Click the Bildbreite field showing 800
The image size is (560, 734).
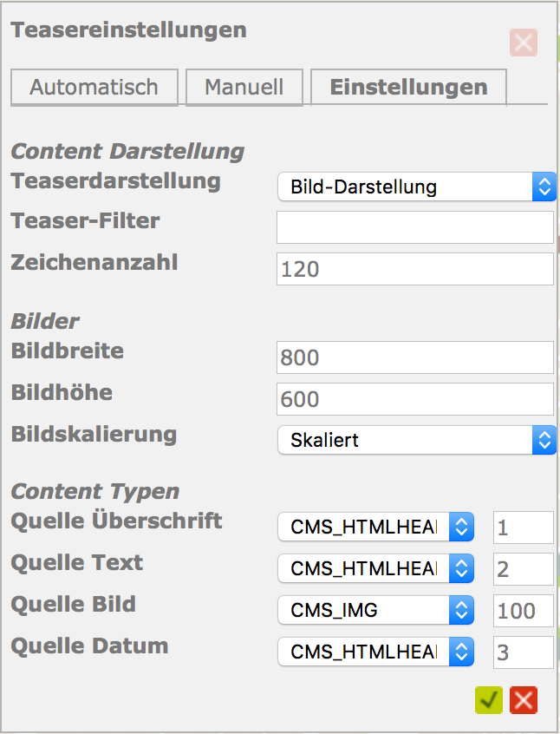(x=414, y=357)
